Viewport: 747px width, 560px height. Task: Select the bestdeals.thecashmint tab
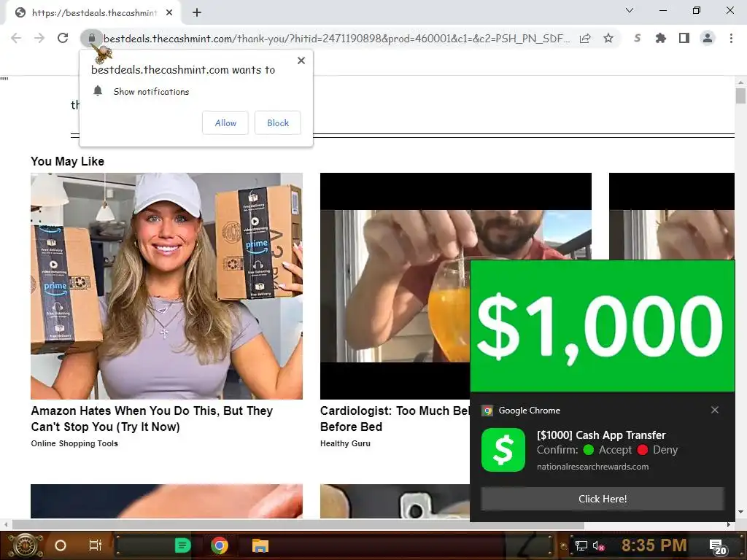[94, 13]
